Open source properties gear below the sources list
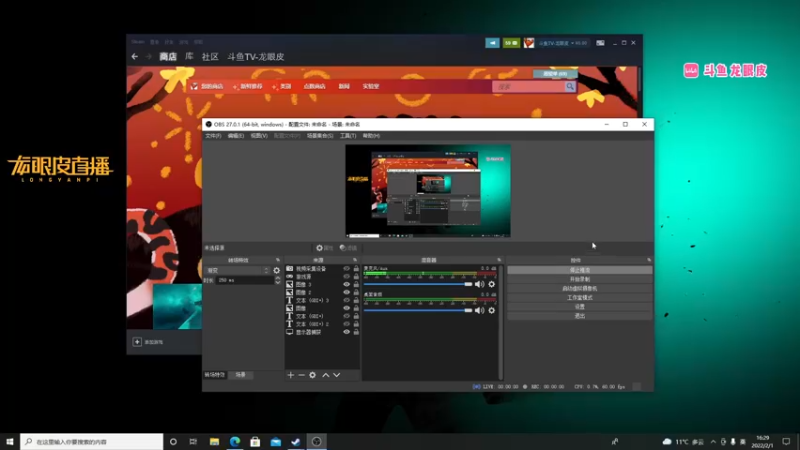 (312, 375)
